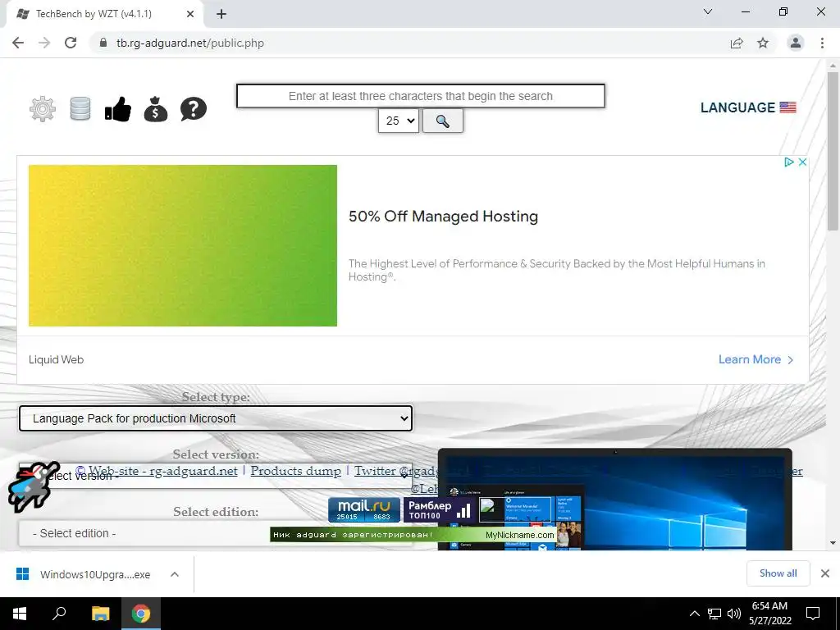
Task: Click the green-yellow ad image
Action: pos(183,245)
